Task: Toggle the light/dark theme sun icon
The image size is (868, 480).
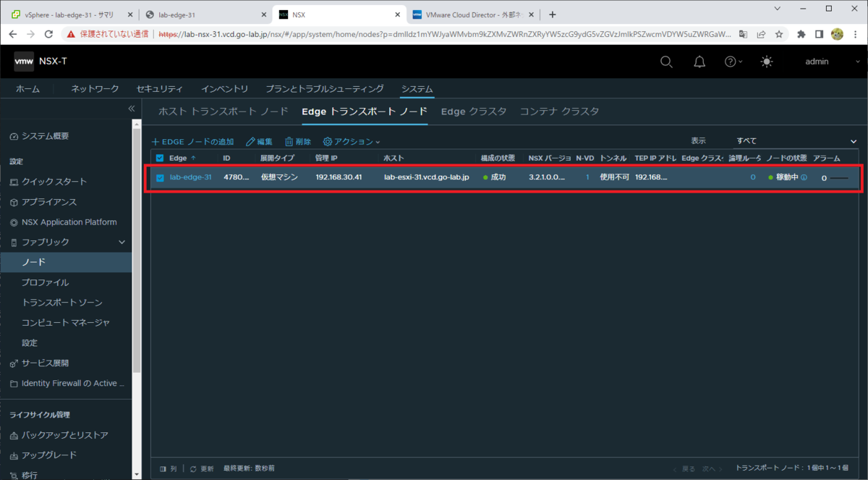Action: [767, 62]
